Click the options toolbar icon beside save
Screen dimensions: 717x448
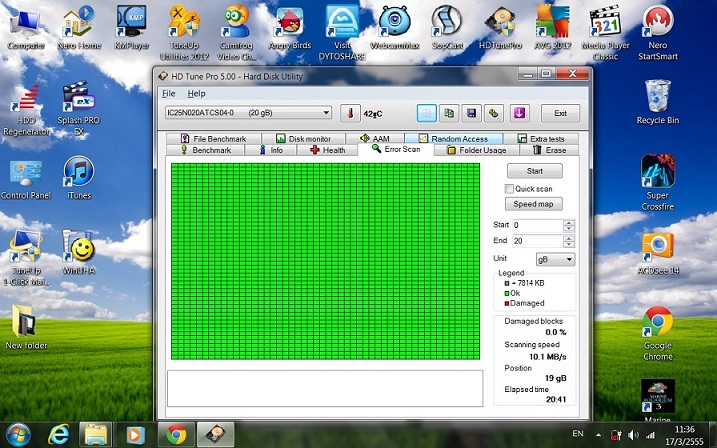click(494, 113)
